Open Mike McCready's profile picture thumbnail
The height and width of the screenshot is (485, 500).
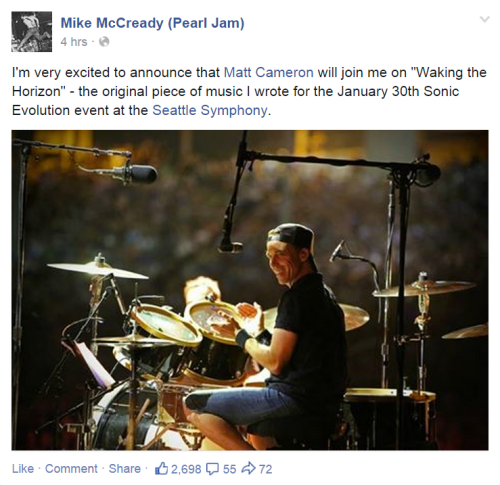coord(32,31)
